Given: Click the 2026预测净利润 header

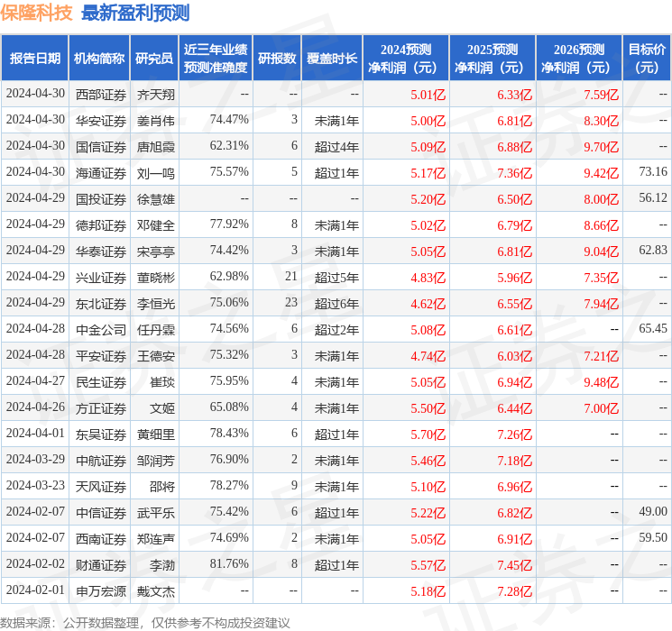Looking at the screenshot, I should (579, 59).
